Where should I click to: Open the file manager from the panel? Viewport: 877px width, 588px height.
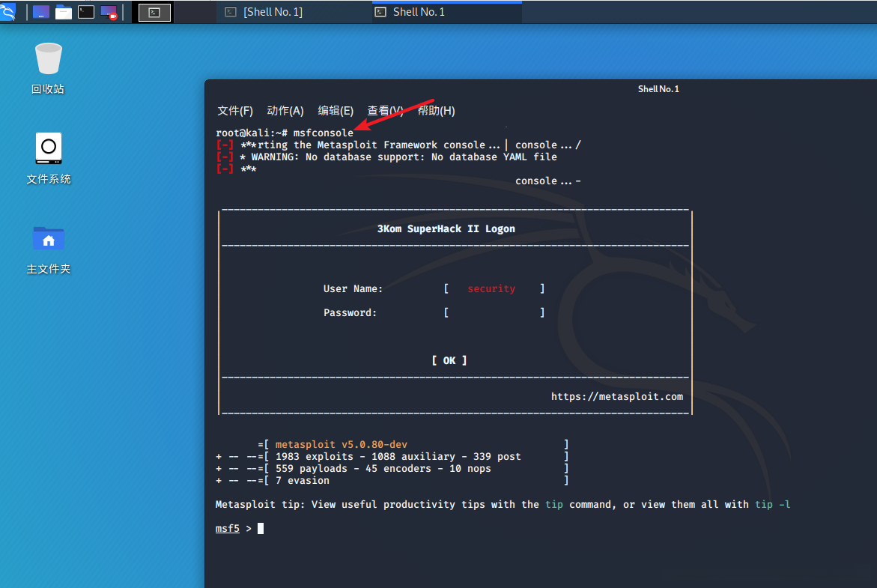pos(64,12)
